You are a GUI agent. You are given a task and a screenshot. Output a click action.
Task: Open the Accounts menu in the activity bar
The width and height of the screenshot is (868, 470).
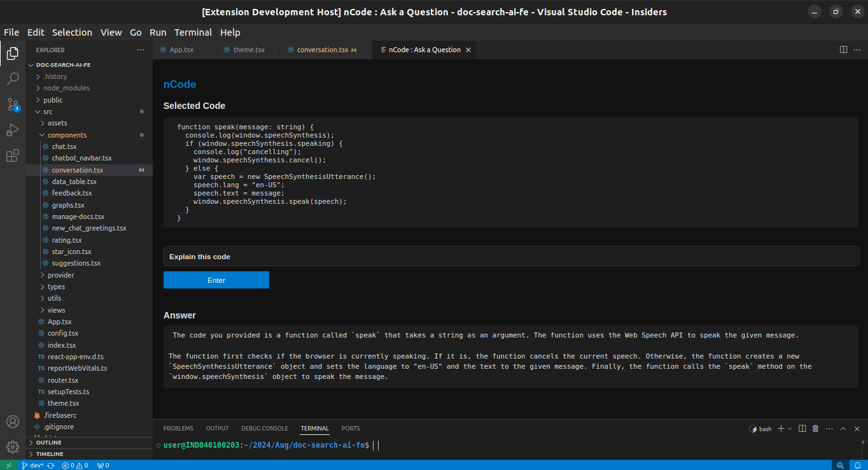point(13,422)
